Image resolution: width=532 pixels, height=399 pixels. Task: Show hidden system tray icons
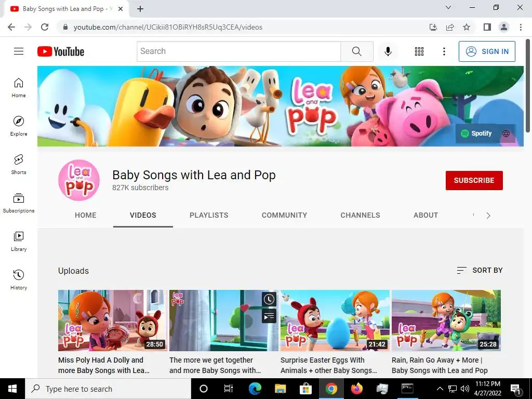tap(440, 389)
